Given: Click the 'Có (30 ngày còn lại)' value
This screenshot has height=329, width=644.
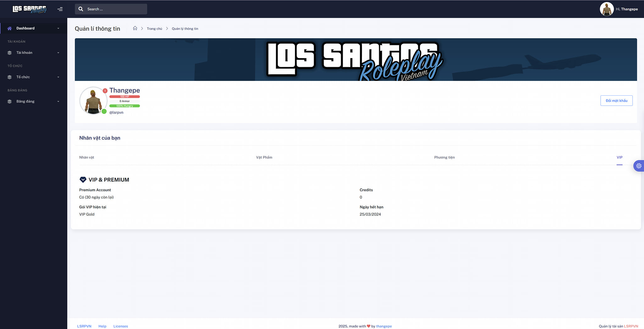Looking at the screenshot, I should 96,197.
